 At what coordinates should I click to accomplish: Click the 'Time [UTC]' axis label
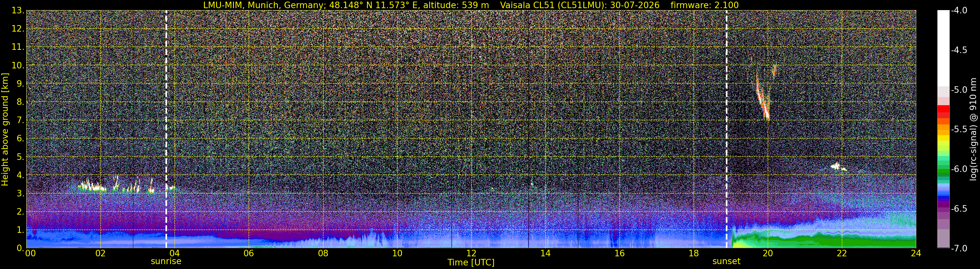click(471, 262)
